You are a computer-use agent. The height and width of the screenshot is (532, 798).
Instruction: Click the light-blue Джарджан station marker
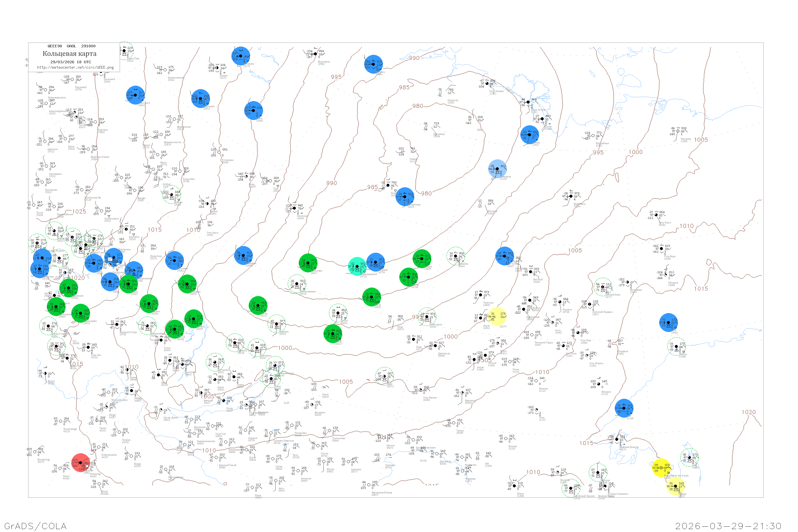click(497, 169)
